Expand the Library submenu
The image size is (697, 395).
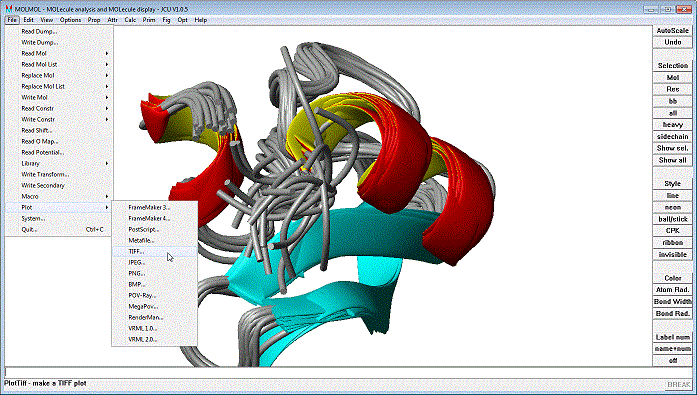[x=59, y=164]
